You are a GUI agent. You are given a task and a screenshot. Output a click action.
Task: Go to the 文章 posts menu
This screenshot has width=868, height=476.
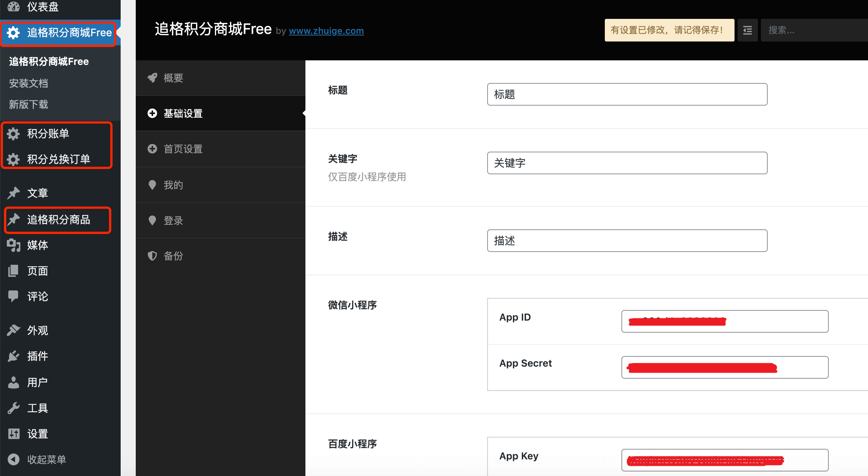(x=60, y=193)
